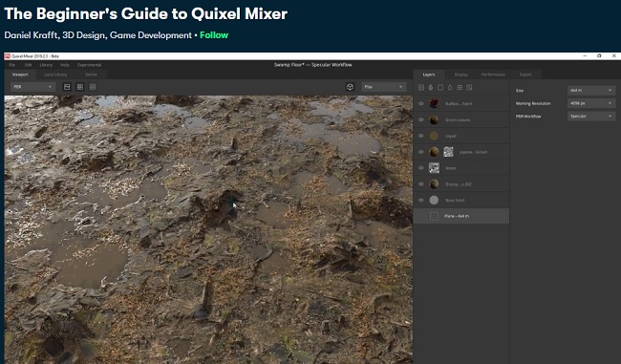The image size is (621, 364).
Task: Hide the Buffalo Patch layer
Action: (421, 104)
